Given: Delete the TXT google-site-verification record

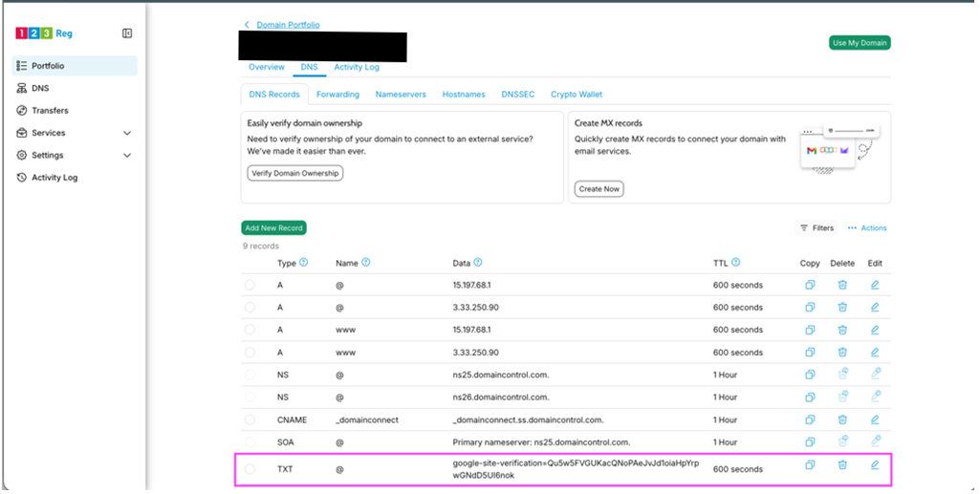Looking at the screenshot, I should click(x=842, y=464).
